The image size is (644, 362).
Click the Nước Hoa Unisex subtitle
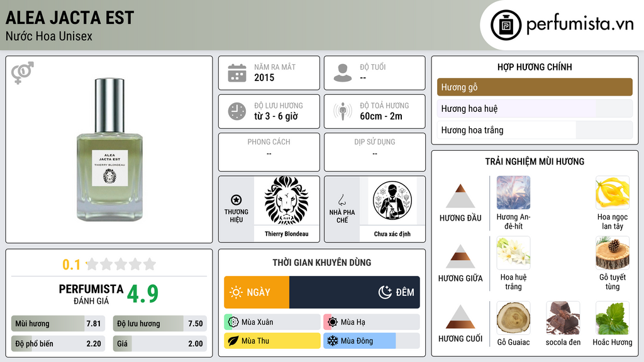[49, 36]
